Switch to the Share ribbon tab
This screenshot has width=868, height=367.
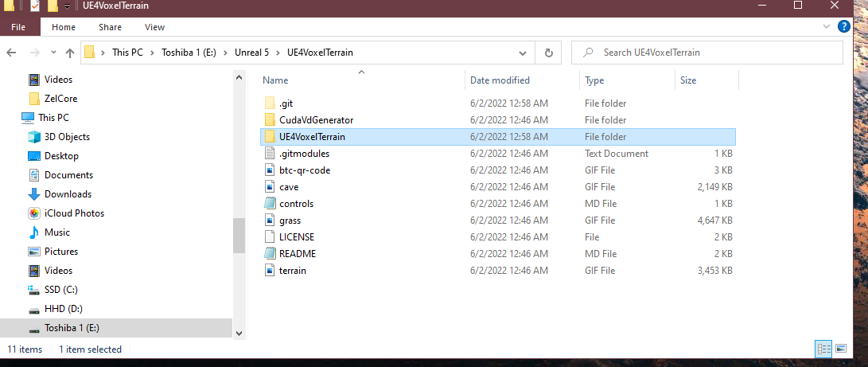tap(110, 26)
